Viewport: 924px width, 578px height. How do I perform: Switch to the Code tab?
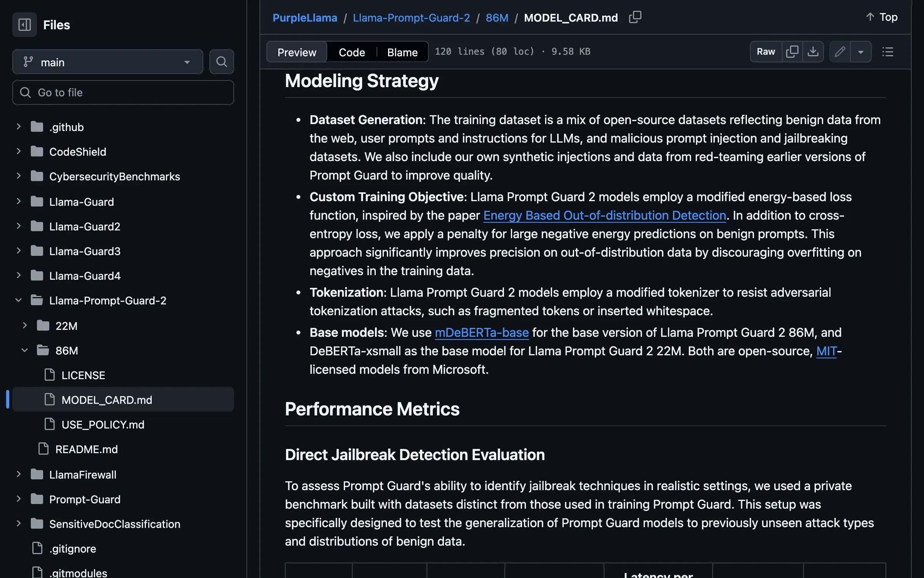[x=352, y=52]
